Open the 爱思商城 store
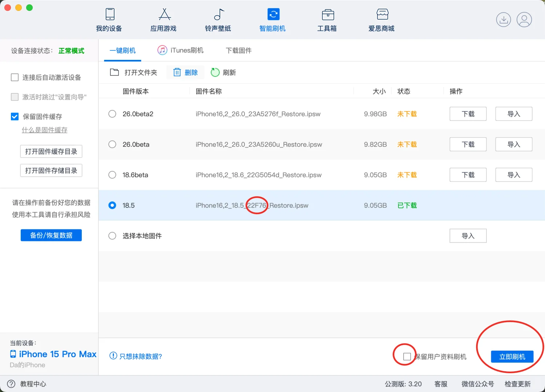Viewport: 545px width, 392px height. tap(381, 20)
